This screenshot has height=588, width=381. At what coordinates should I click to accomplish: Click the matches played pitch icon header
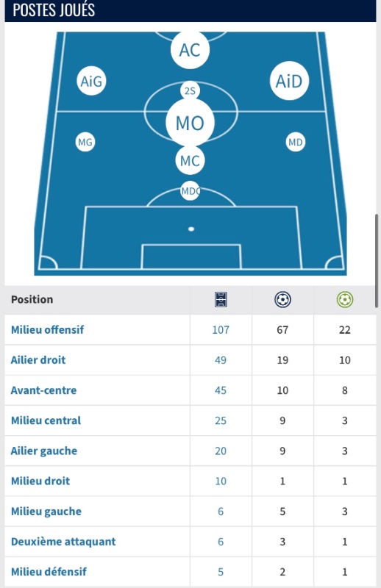(x=221, y=300)
